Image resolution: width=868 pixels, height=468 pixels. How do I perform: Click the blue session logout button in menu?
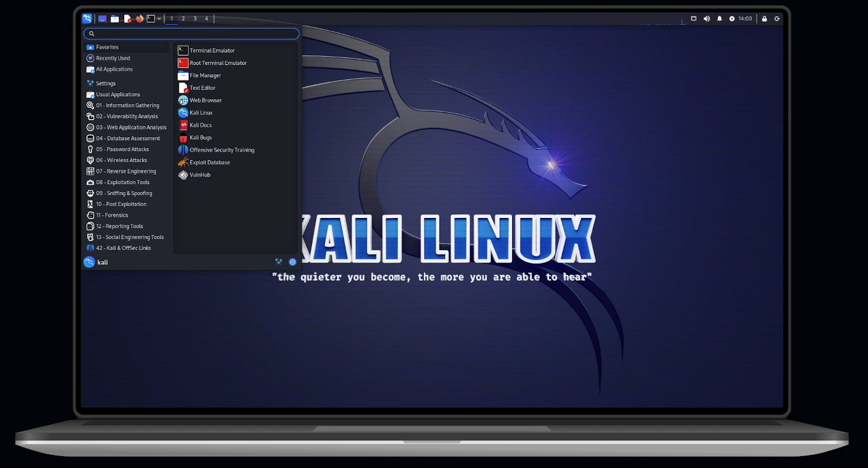coord(292,262)
